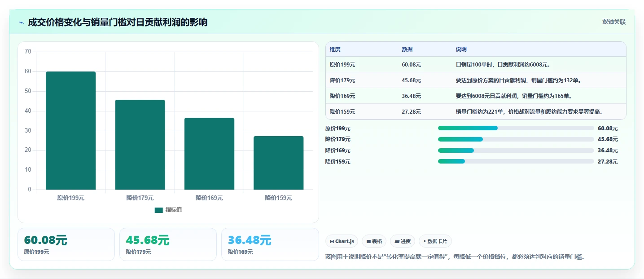Click x-axis label 降价159元
This screenshot has width=644, height=279.
(x=279, y=198)
